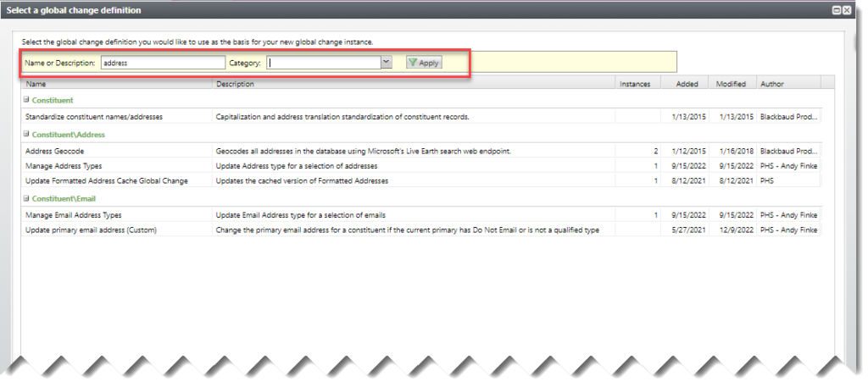Select the Manage Address Types definition
868x387 pixels.
tap(64, 165)
